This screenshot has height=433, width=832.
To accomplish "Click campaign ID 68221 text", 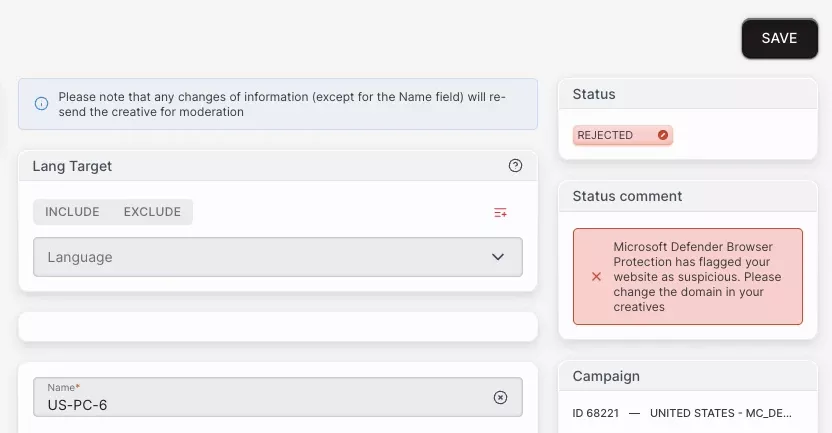I will click(595, 413).
